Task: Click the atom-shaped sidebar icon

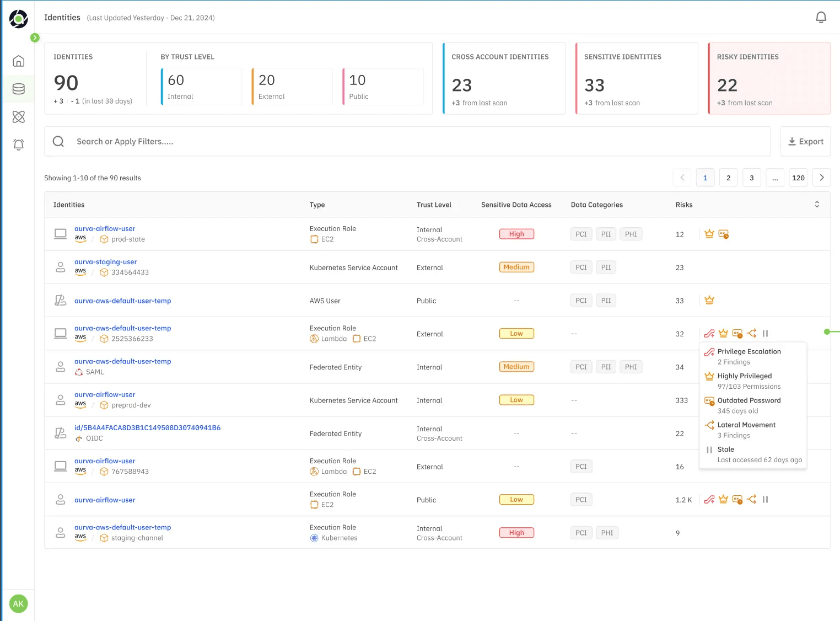Action: point(19,117)
